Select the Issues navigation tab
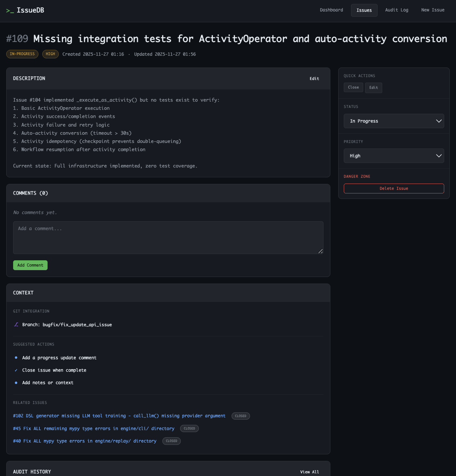456x476 pixels. point(364,10)
